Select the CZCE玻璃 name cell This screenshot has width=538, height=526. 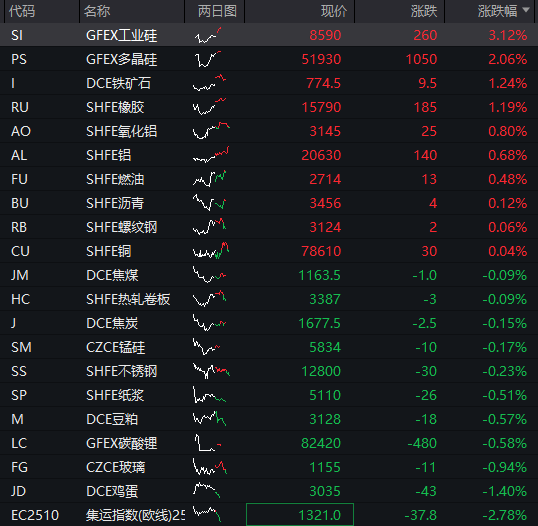point(115,467)
